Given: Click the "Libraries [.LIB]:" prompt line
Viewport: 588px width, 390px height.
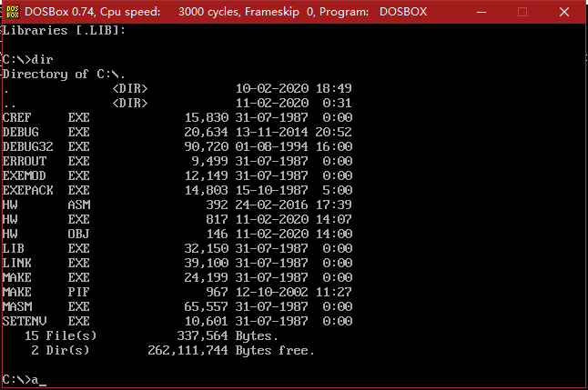Looking at the screenshot, I should [x=64, y=30].
